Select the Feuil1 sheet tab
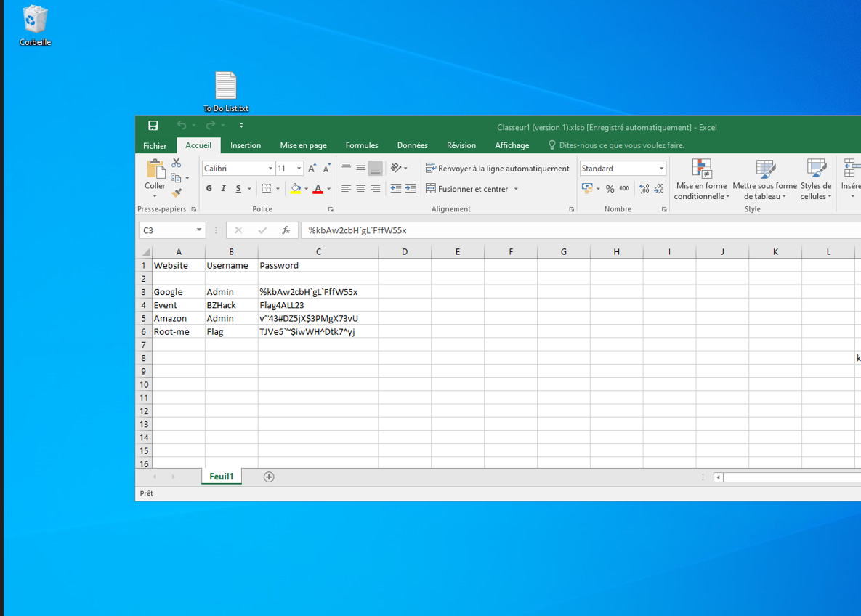The height and width of the screenshot is (616, 861). (222, 477)
